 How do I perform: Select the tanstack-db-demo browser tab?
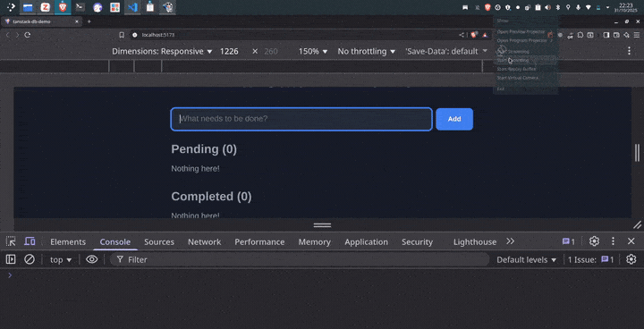[x=41, y=21]
